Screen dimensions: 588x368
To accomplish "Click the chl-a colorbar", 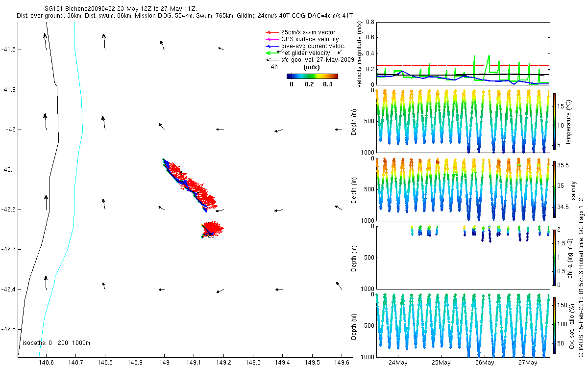I will pos(554,257).
